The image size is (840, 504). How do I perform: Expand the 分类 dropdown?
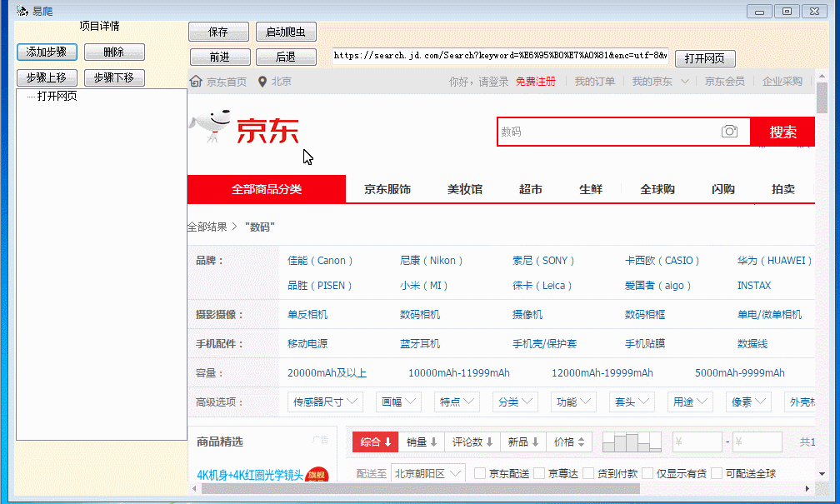tap(515, 402)
